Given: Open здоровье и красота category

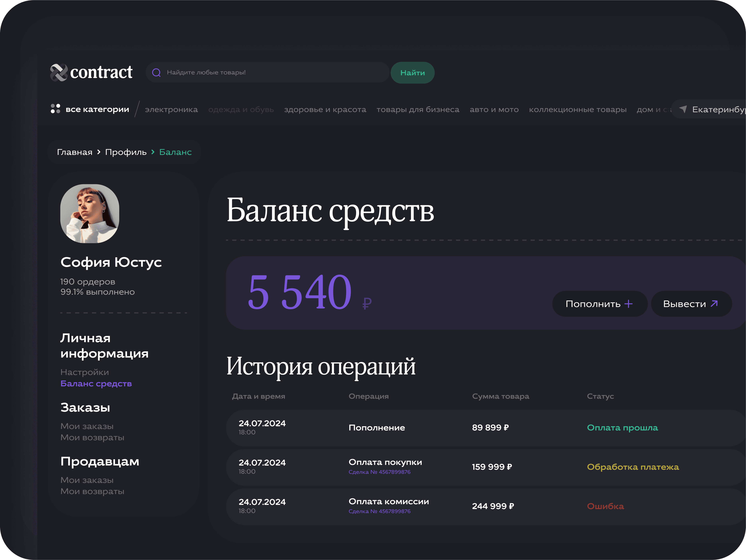Looking at the screenshot, I should pos(325,110).
